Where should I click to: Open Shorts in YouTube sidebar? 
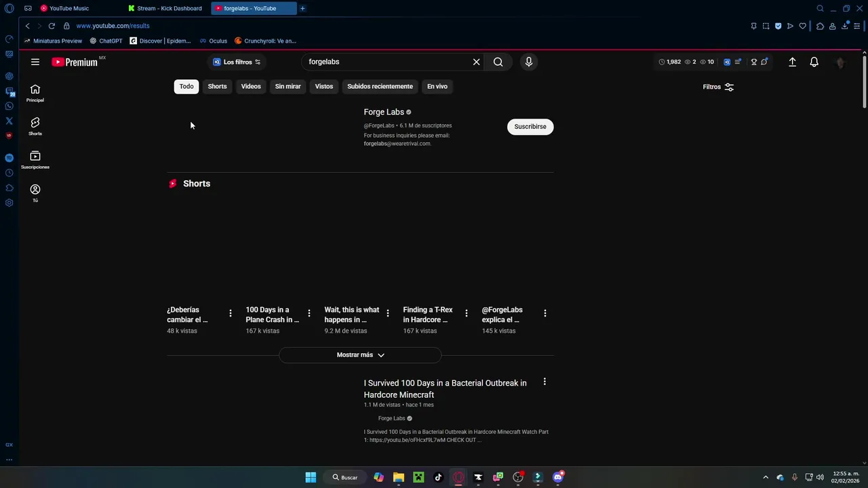[35, 127]
